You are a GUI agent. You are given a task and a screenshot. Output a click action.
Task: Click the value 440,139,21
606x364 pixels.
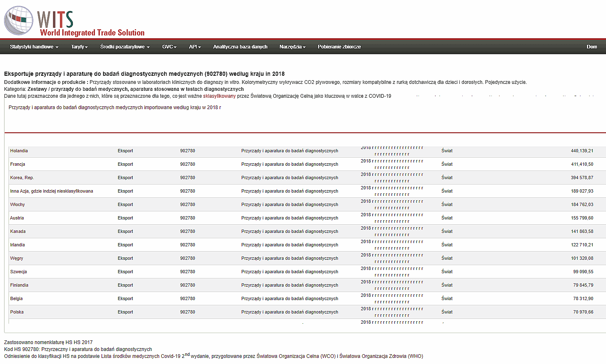tap(582, 151)
